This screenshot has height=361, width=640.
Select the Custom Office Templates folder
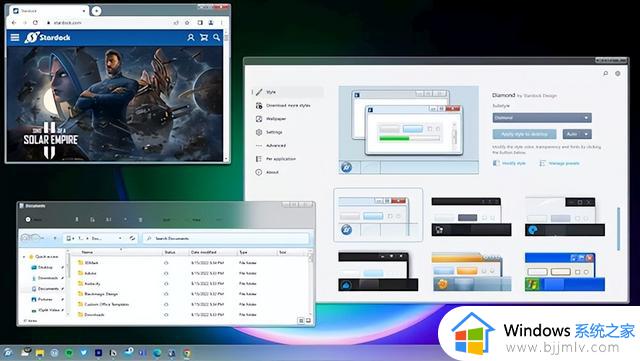click(x=106, y=305)
